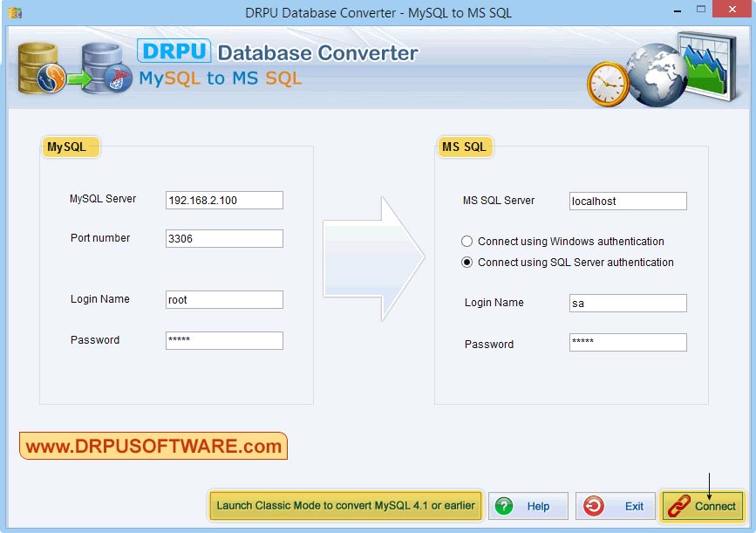This screenshot has width=756, height=533.
Task: Toggle the SQL Server authentication option off
Action: [x=467, y=262]
